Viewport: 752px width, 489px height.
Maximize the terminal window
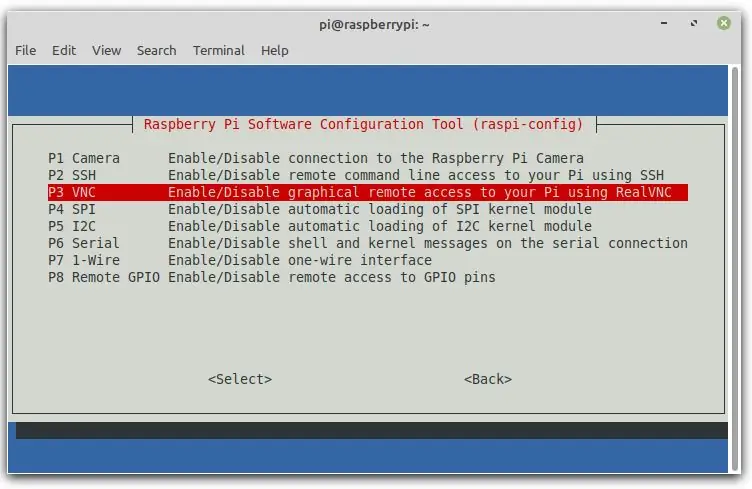click(x=694, y=23)
